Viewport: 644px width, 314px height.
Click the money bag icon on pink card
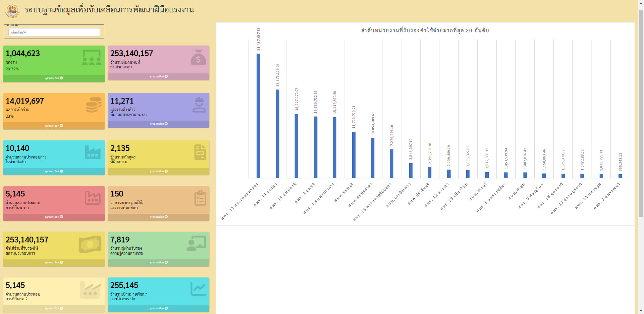tap(198, 57)
